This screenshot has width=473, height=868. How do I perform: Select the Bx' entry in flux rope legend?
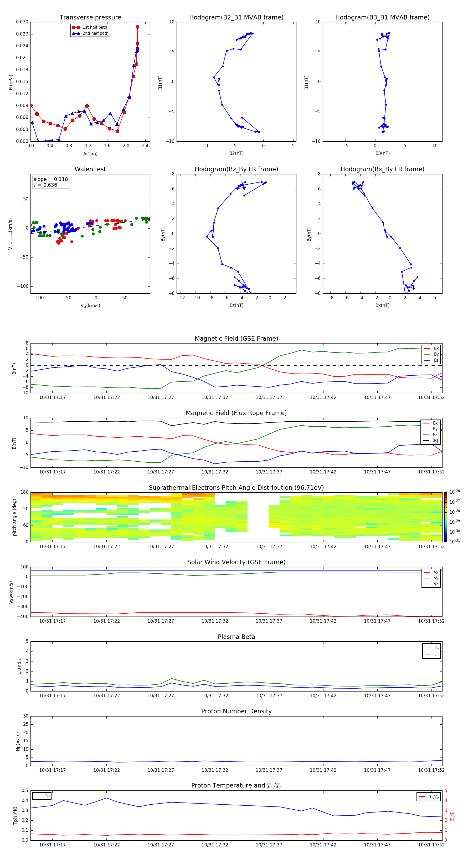[x=431, y=423]
